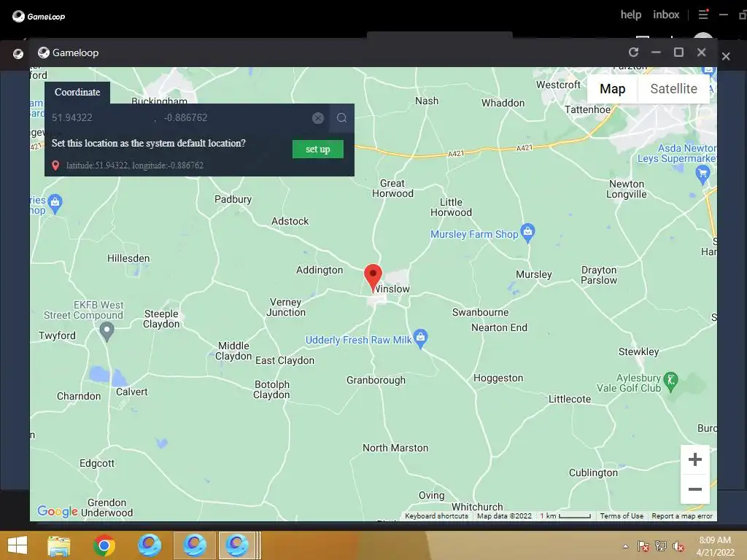Click the Hoggeston place label
This screenshot has width=747, height=560.
pyautogui.click(x=498, y=378)
